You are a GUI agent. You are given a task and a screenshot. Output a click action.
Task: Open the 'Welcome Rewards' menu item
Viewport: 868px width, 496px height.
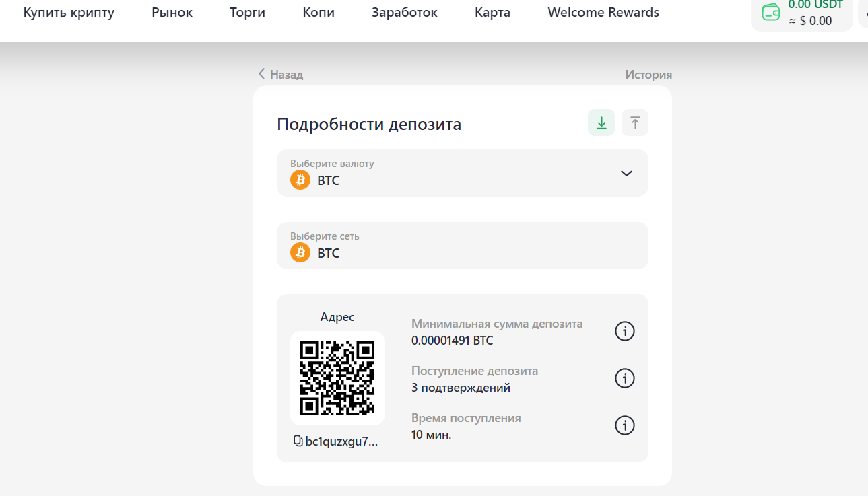point(603,13)
